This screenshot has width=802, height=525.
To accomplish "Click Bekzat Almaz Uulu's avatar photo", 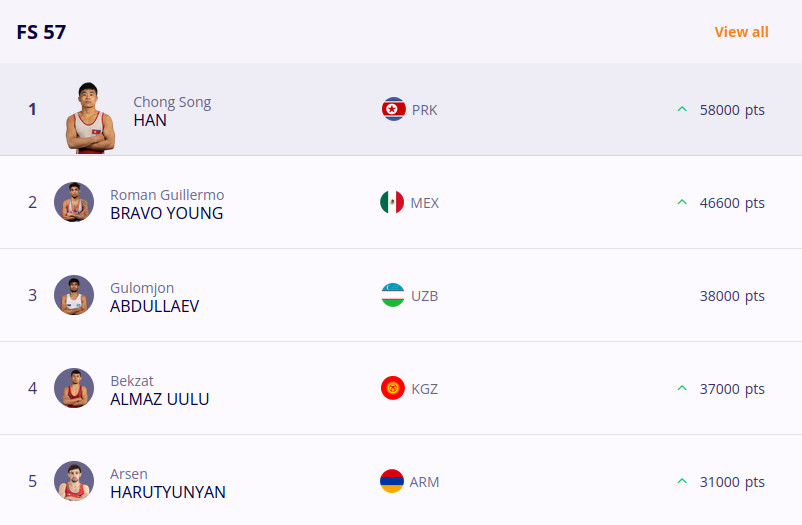I will 74,388.
